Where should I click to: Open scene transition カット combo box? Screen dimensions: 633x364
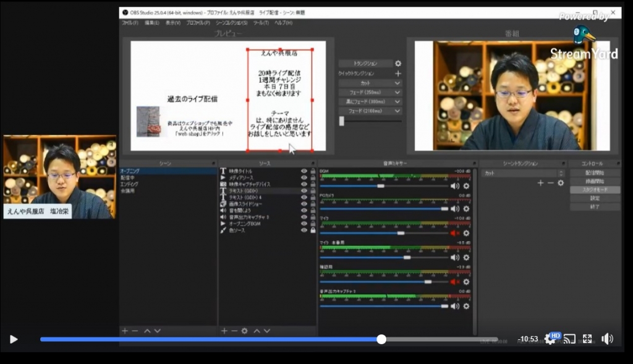(x=523, y=173)
